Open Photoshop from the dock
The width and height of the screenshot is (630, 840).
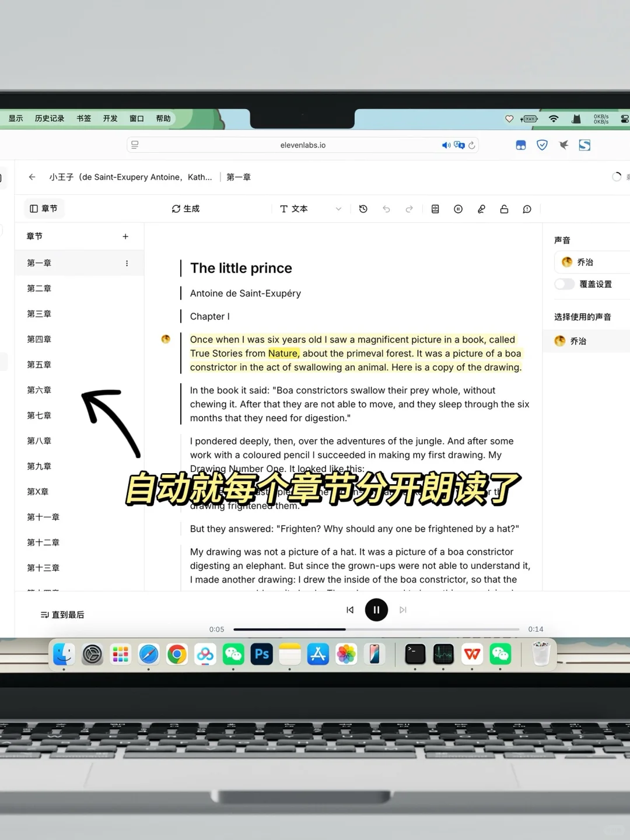[x=261, y=654]
